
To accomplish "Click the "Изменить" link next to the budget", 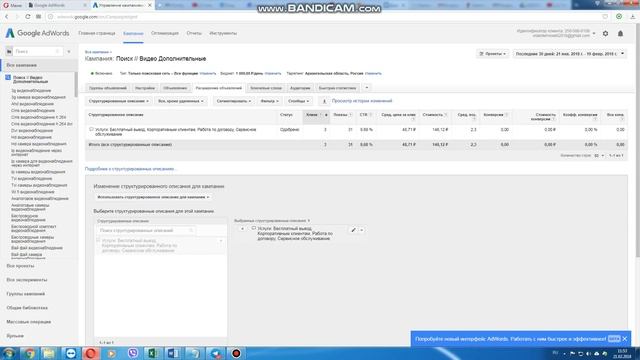I will (273, 73).
